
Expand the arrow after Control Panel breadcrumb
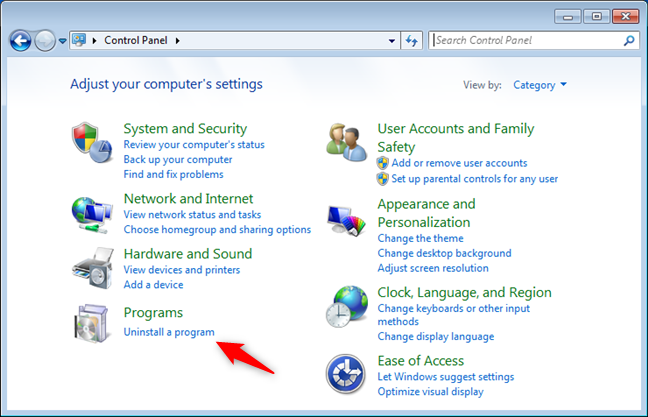coord(178,41)
